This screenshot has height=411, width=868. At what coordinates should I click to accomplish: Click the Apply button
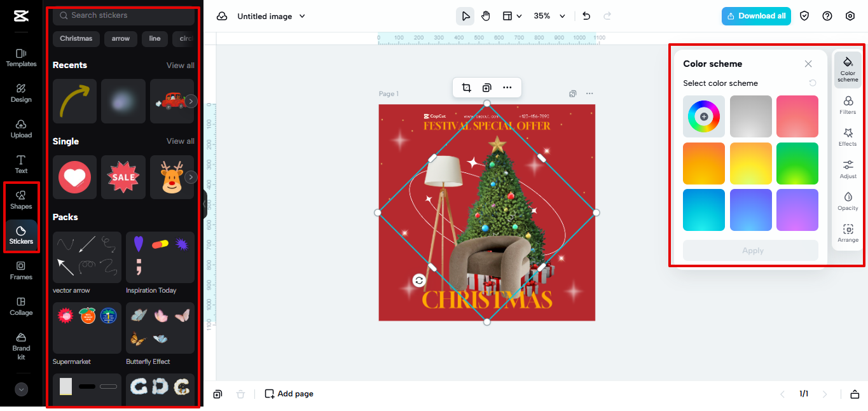751,251
